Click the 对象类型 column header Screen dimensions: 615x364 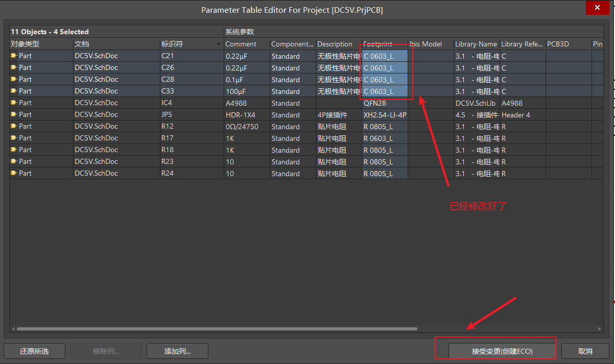click(x=41, y=44)
